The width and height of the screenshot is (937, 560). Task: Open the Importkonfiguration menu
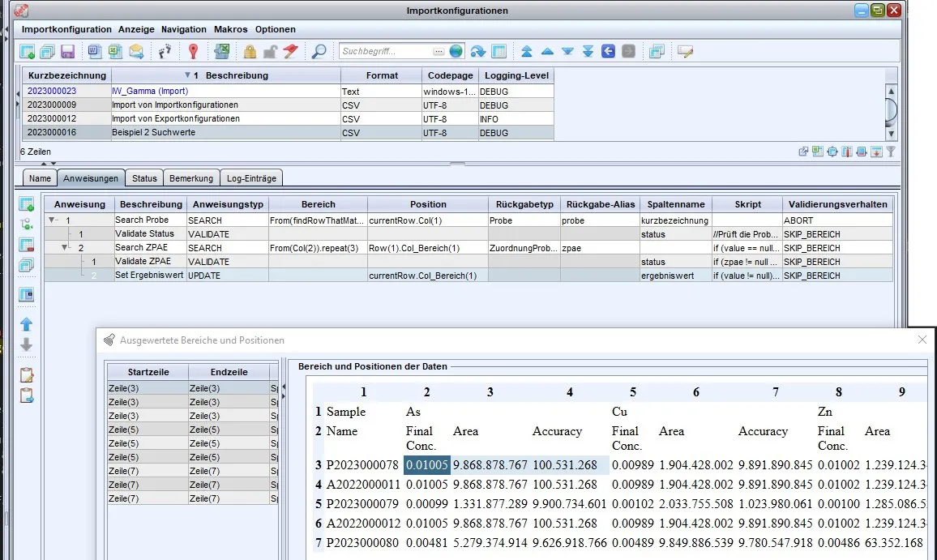[x=66, y=29]
